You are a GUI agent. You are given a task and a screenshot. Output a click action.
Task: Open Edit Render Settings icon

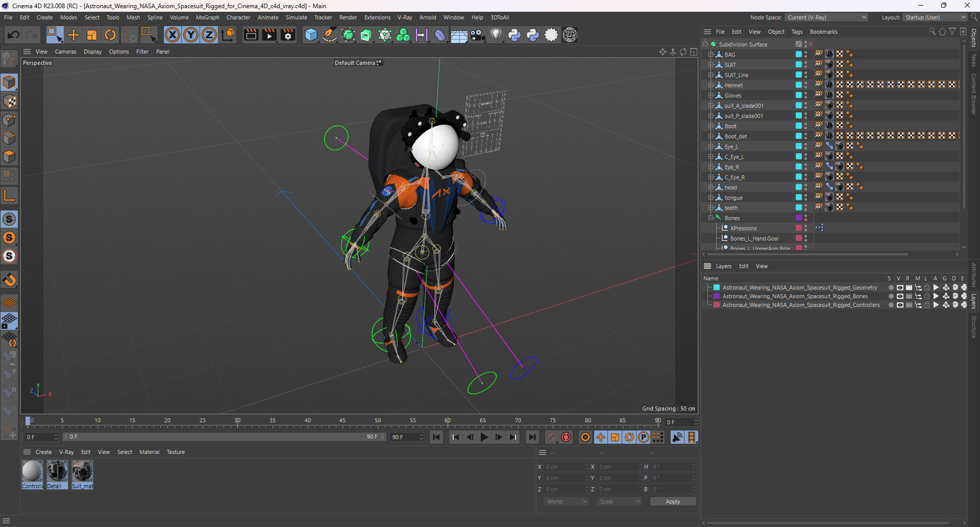(x=288, y=35)
